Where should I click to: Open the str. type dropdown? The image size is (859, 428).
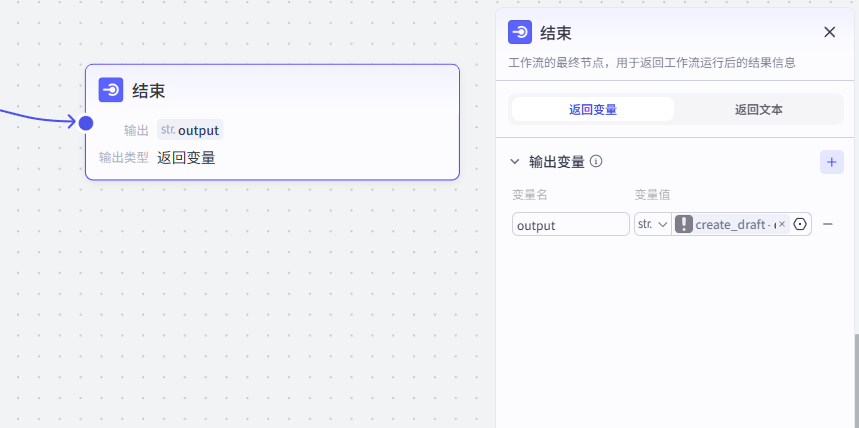(652, 224)
